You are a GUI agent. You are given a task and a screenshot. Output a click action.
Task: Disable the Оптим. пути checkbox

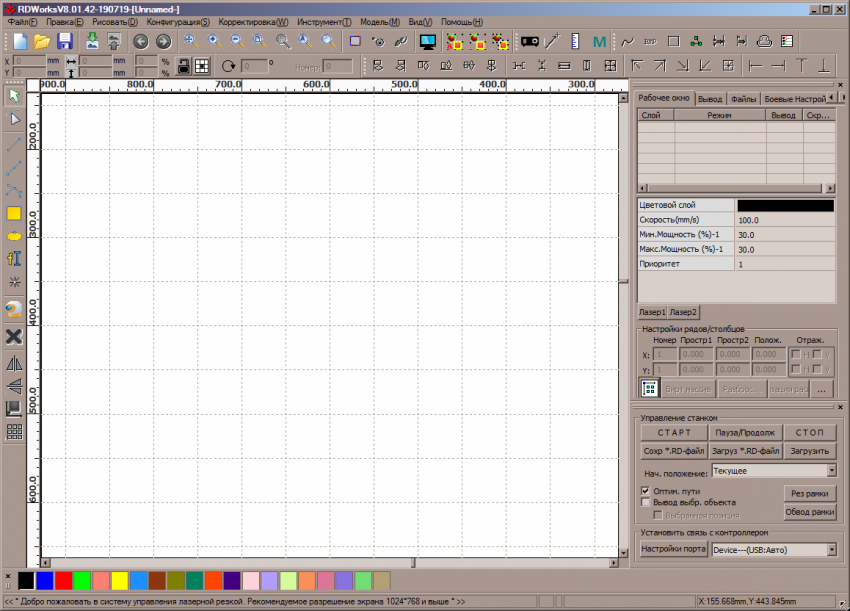(645, 490)
